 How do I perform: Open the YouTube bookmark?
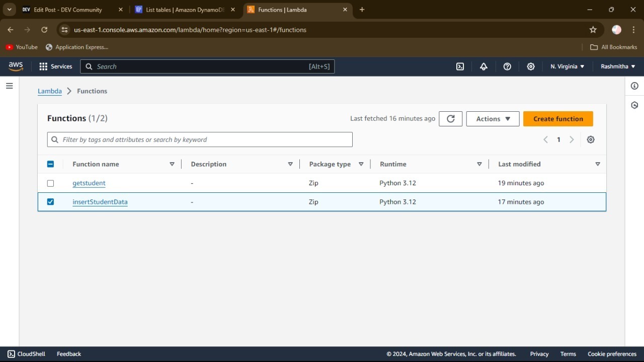22,47
